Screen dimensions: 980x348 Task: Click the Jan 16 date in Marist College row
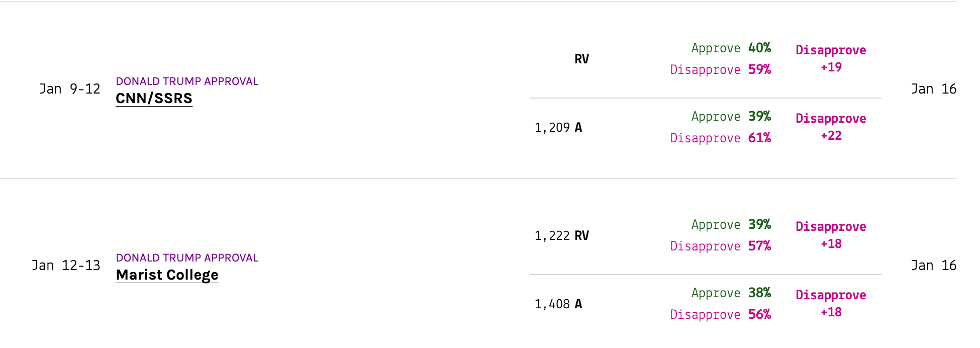click(933, 266)
